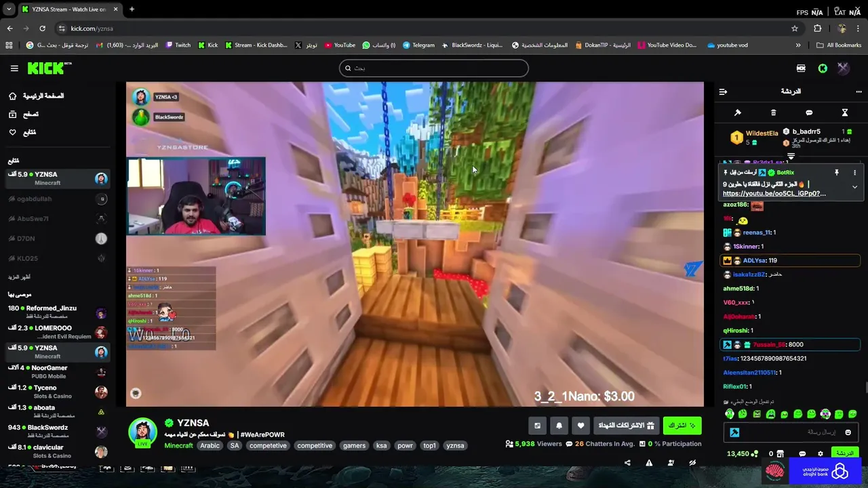Open the pinned youtu.be link

click(x=774, y=194)
